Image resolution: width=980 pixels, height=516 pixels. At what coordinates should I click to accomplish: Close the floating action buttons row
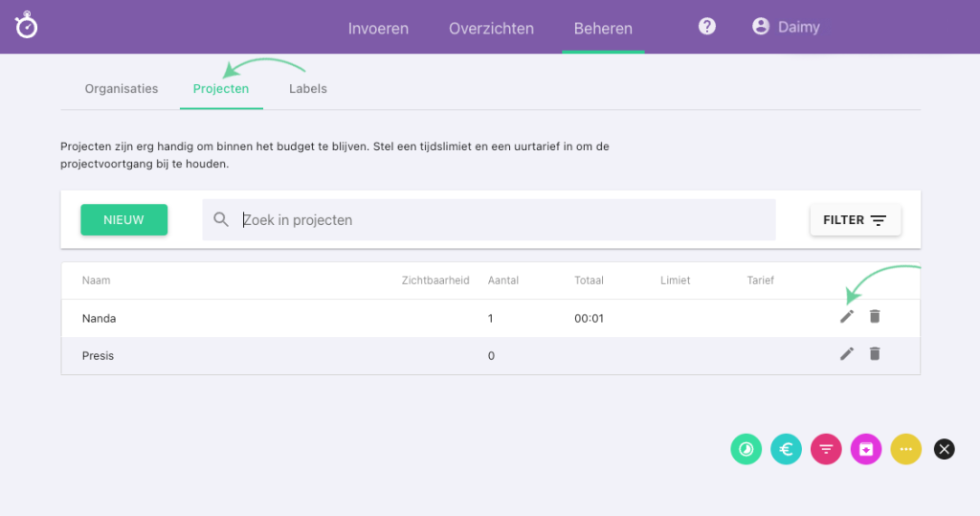945,448
